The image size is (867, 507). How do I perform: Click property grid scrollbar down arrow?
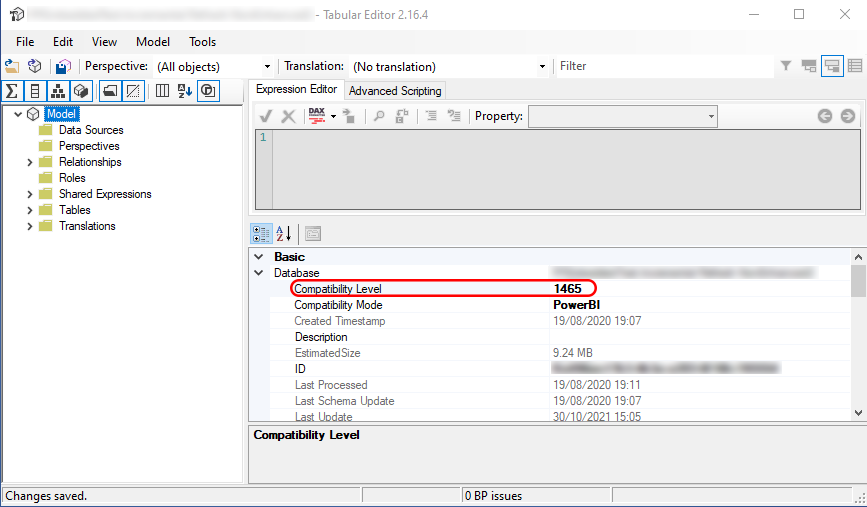pos(858,412)
